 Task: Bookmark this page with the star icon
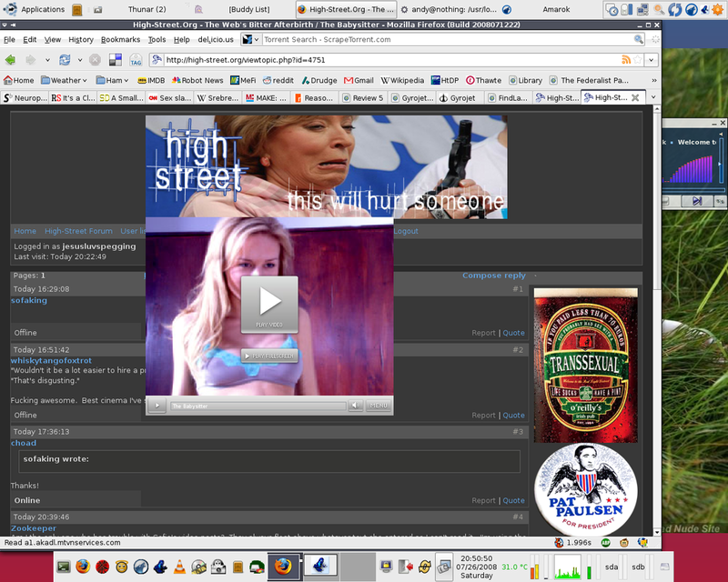(638, 60)
